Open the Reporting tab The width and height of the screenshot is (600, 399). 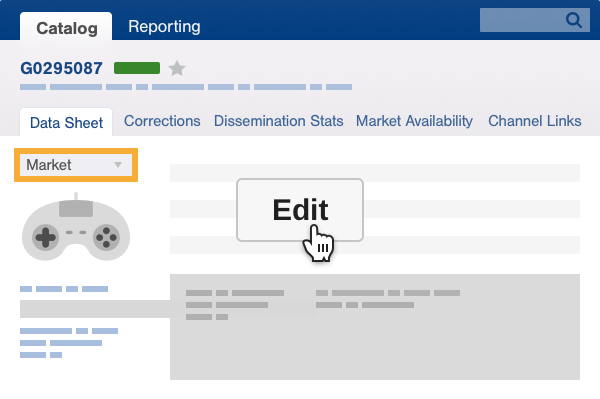tap(164, 26)
